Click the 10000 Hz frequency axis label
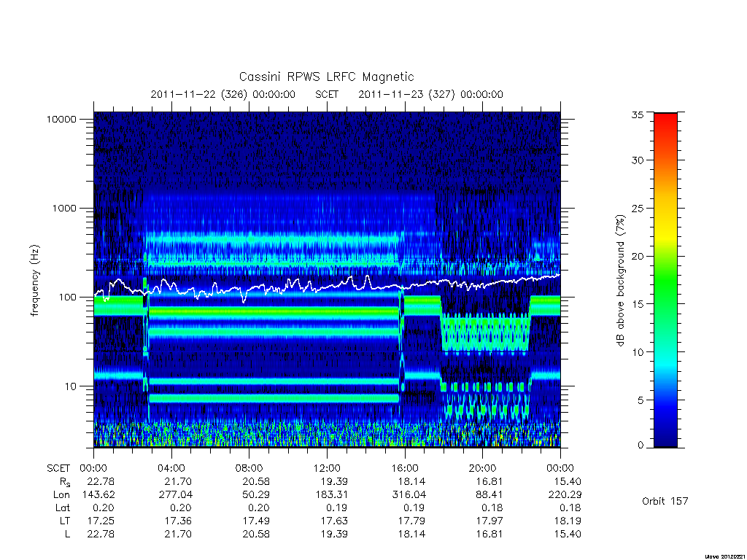Screen dimensions: 747x560 pos(61,119)
